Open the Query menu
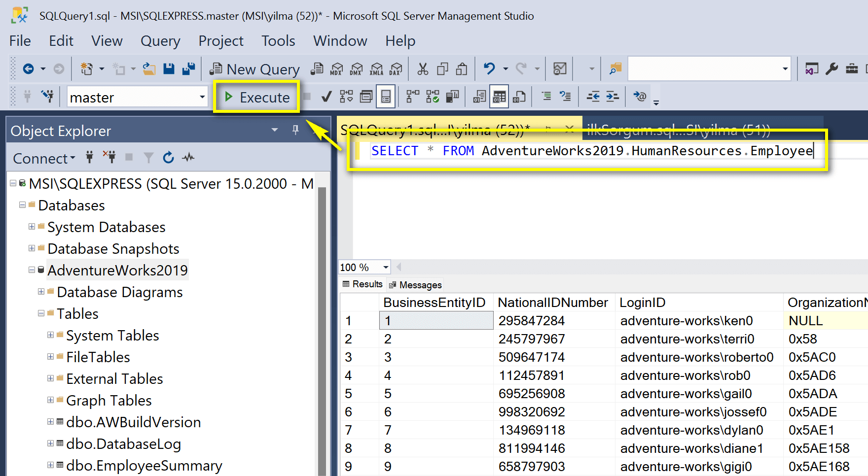 point(160,41)
